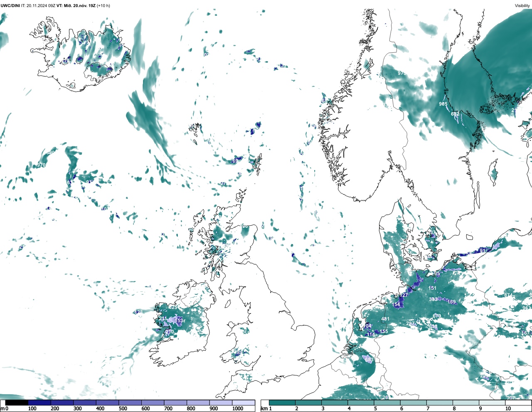Viewport: 532px width, 412px height.
Task: Click the '151' value in northern Germany
Action: coord(433,288)
